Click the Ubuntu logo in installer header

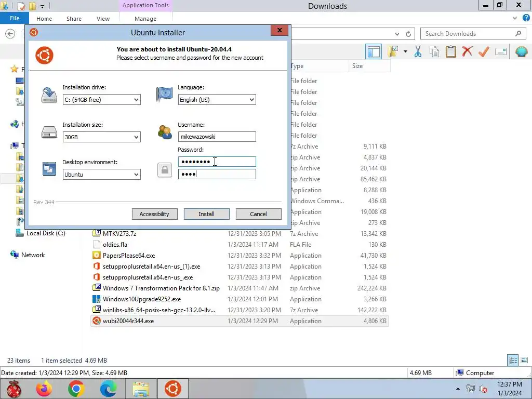pyautogui.click(x=45, y=55)
